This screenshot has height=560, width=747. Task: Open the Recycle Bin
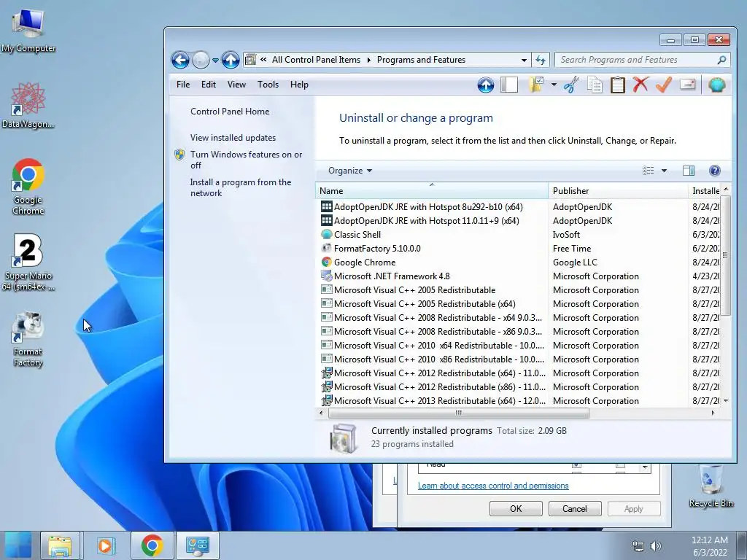711,486
